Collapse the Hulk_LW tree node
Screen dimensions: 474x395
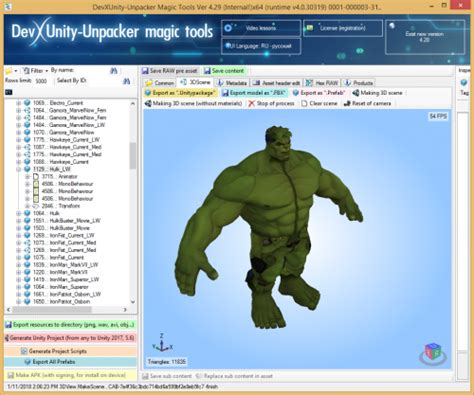[19, 169]
